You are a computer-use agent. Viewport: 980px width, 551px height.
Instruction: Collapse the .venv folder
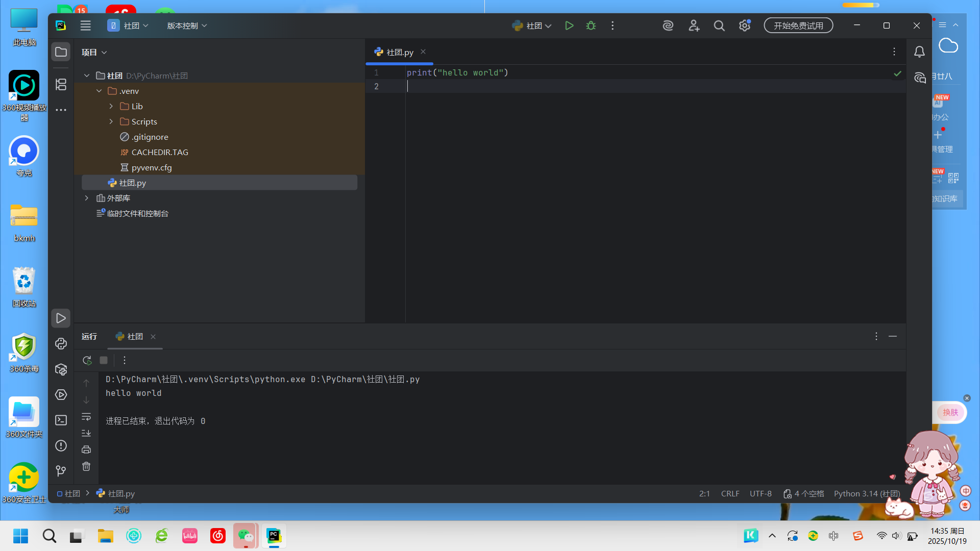click(99, 91)
